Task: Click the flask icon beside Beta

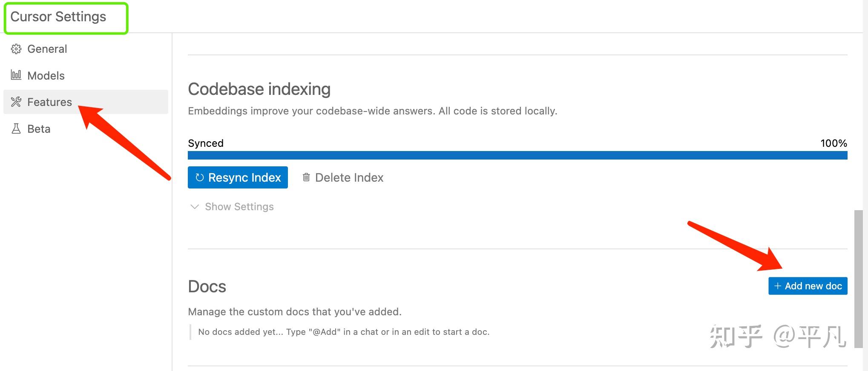Action: [16, 129]
